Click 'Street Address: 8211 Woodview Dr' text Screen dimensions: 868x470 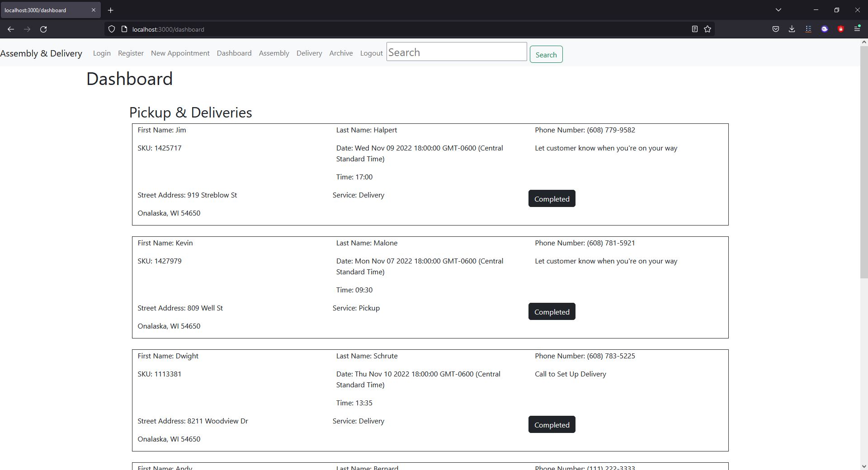(x=193, y=421)
